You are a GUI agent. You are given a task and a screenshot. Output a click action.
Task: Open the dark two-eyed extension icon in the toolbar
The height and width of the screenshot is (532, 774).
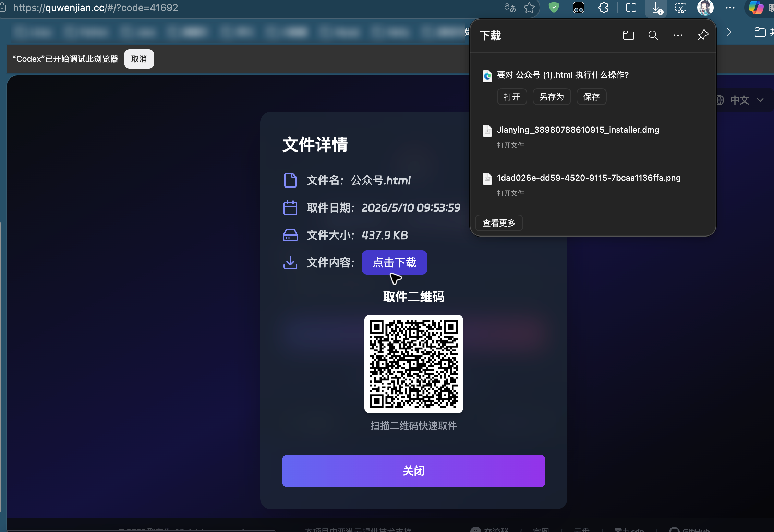(578, 8)
